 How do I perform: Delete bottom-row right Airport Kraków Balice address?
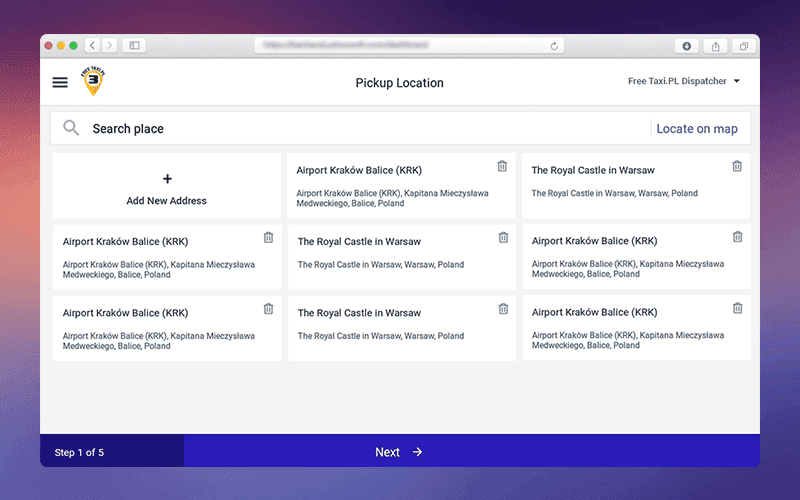[737, 308]
